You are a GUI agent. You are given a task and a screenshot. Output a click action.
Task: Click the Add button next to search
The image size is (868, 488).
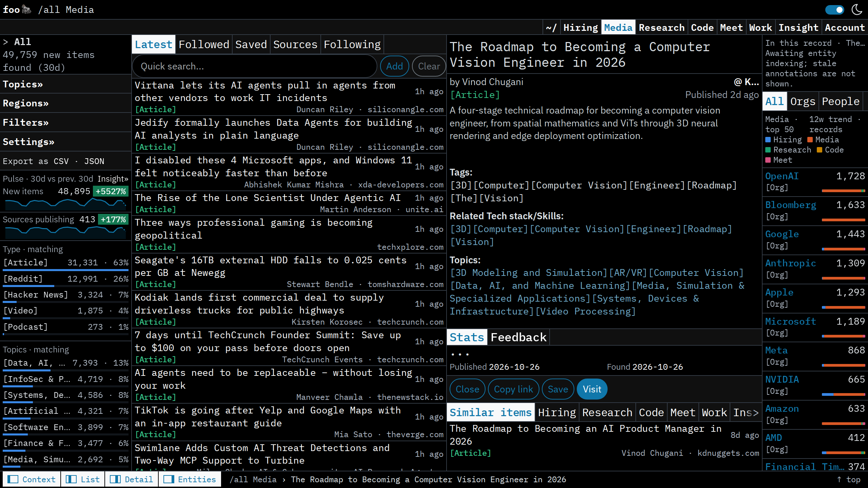tap(394, 66)
